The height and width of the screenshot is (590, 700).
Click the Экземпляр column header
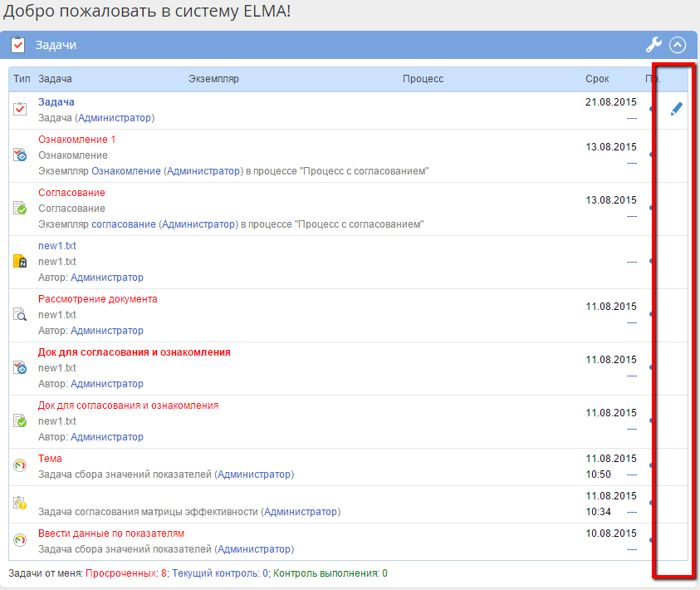click(213, 79)
